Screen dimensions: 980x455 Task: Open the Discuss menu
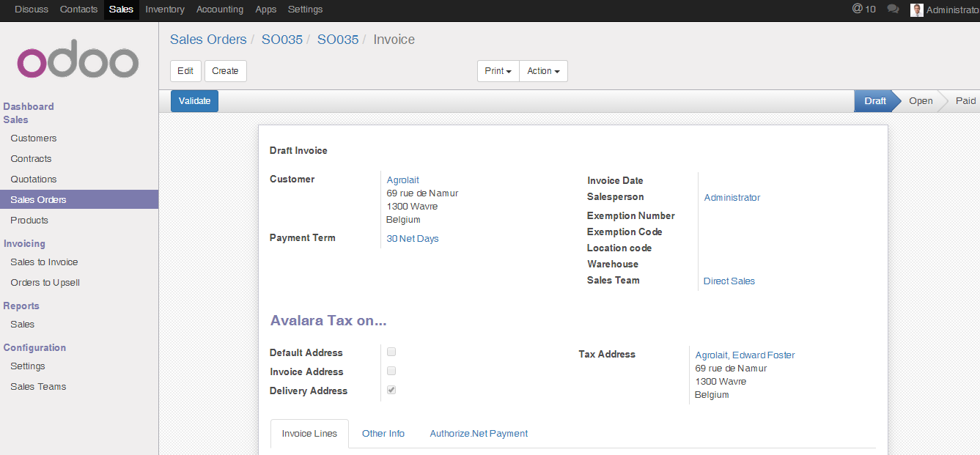point(32,10)
